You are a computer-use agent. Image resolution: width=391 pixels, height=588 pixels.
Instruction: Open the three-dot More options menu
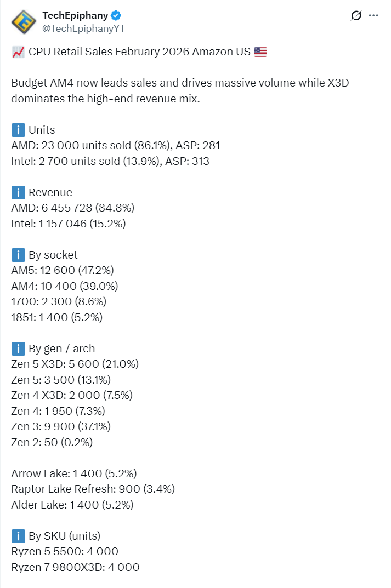coord(374,15)
